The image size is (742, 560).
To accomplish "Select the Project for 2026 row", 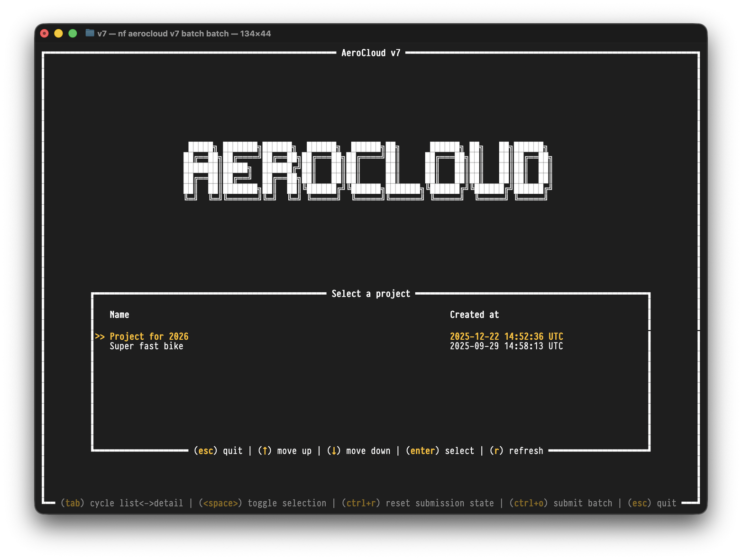I will 149,336.
